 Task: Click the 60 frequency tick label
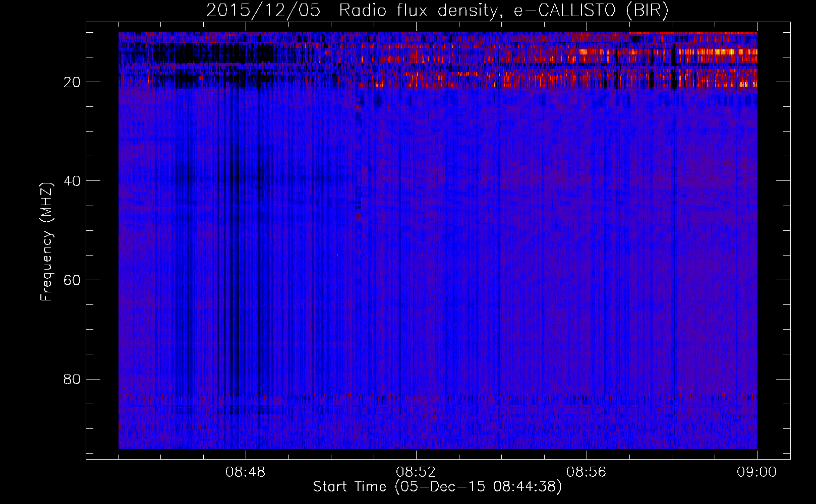73,280
